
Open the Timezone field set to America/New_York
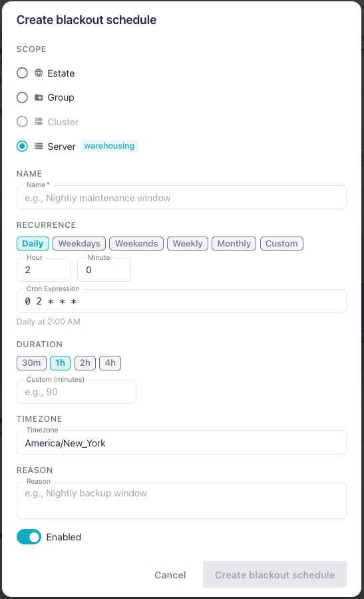pos(182,443)
